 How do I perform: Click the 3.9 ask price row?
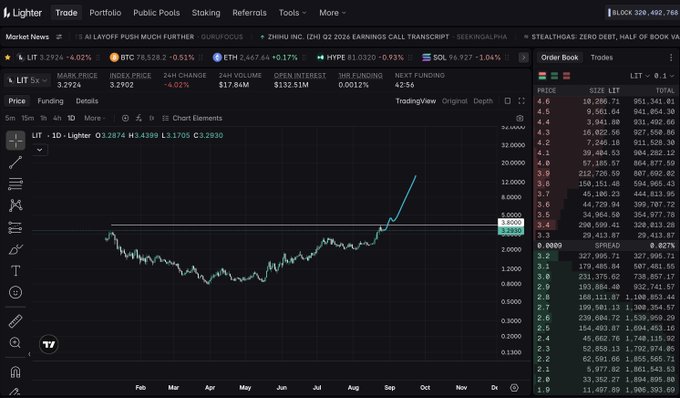(606, 173)
